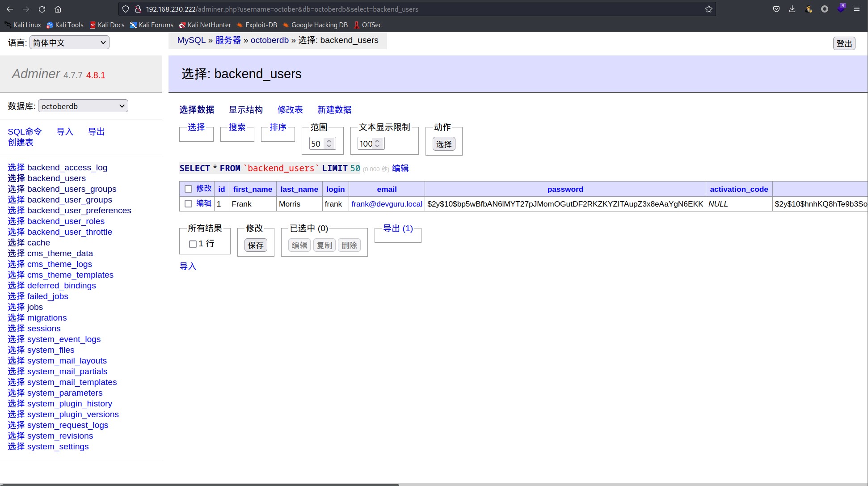Open the downloads arrow icon

coord(792,9)
